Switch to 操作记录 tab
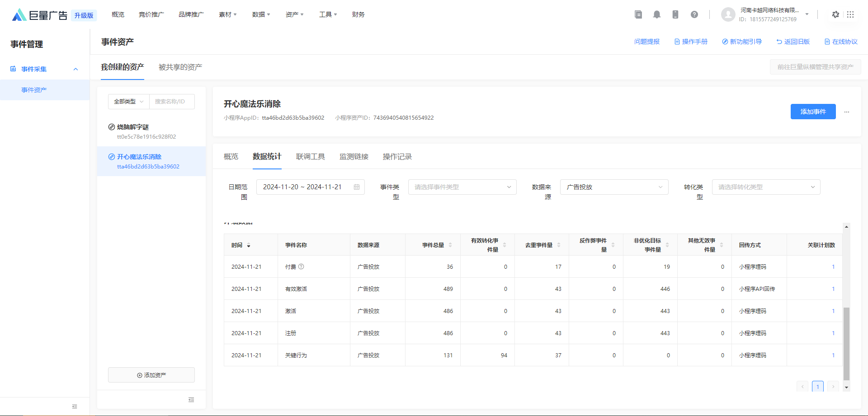The width and height of the screenshot is (868, 416). point(397,157)
